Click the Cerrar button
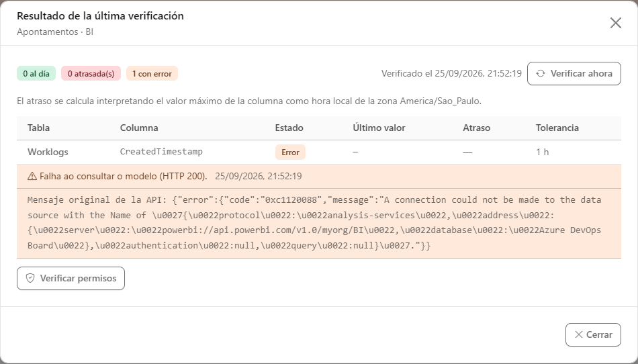Viewport: 638px width, 364px height. tap(593, 334)
